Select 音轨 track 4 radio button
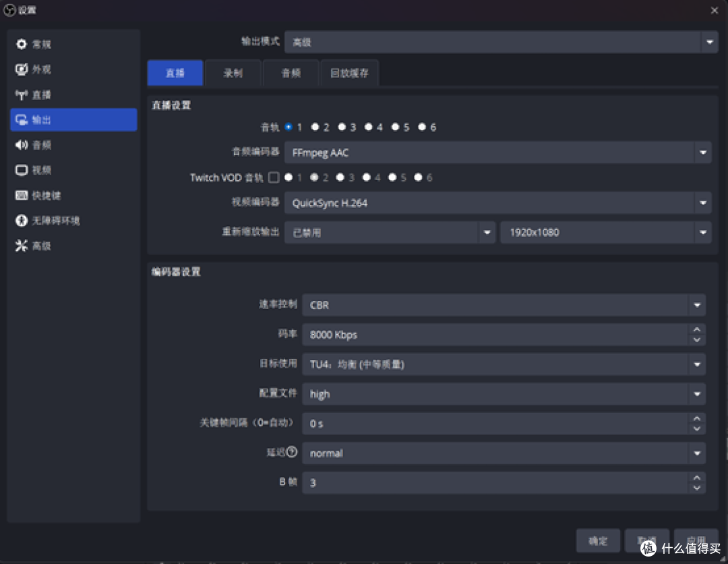 [369, 127]
